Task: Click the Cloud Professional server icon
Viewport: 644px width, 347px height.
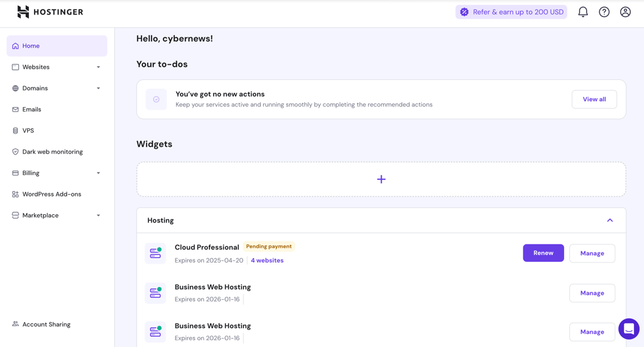Action: [155, 253]
